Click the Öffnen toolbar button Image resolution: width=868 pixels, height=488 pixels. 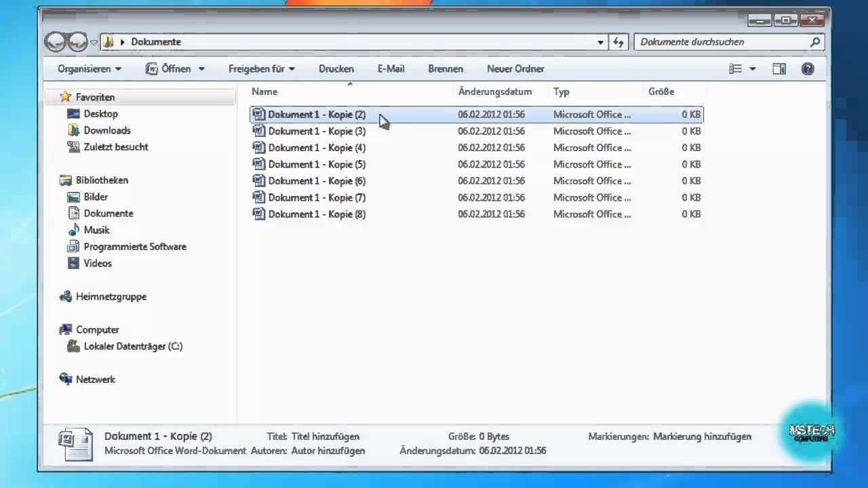tap(168, 68)
